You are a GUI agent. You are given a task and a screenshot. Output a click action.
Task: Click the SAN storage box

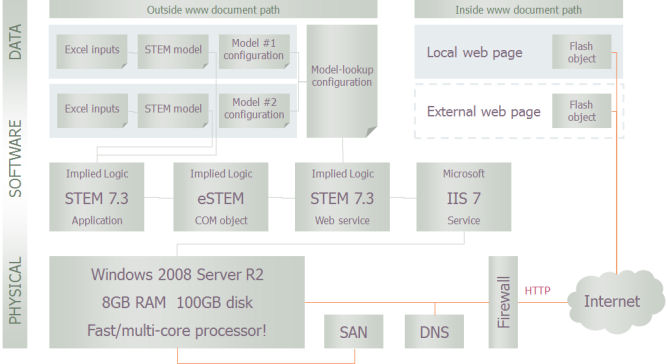coord(353,332)
